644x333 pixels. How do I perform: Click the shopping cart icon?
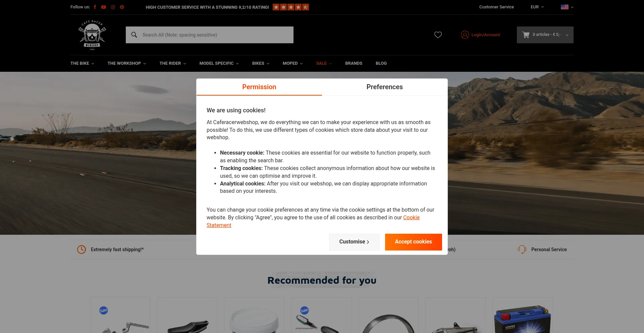[x=526, y=35]
